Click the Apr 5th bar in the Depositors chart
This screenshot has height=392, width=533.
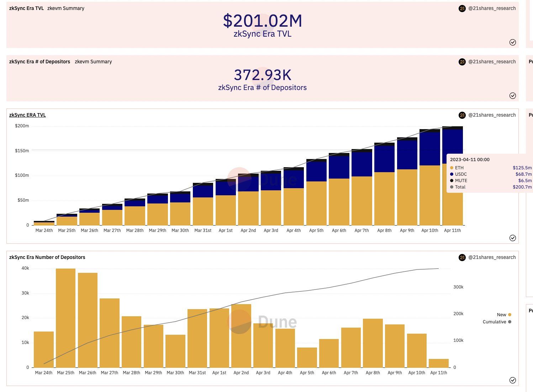click(x=307, y=357)
